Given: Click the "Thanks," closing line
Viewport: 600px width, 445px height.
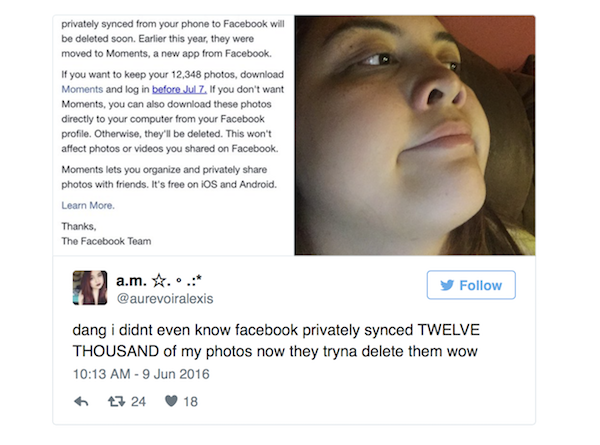Looking at the screenshot, I should [79, 227].
